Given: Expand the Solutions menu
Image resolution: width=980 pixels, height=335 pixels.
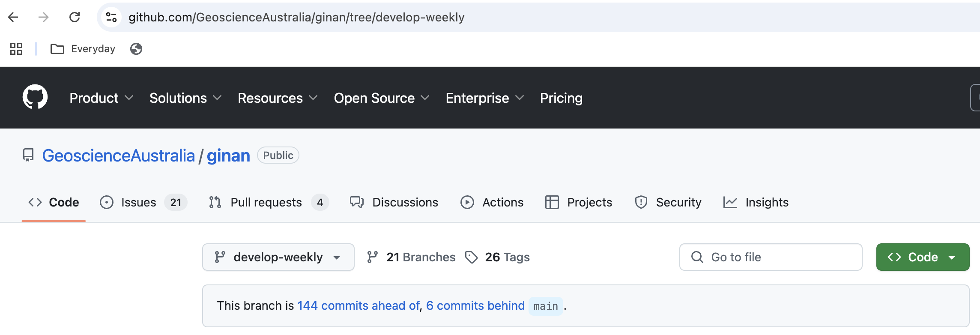Looking at the screenshot, I should tap(185, 98).
